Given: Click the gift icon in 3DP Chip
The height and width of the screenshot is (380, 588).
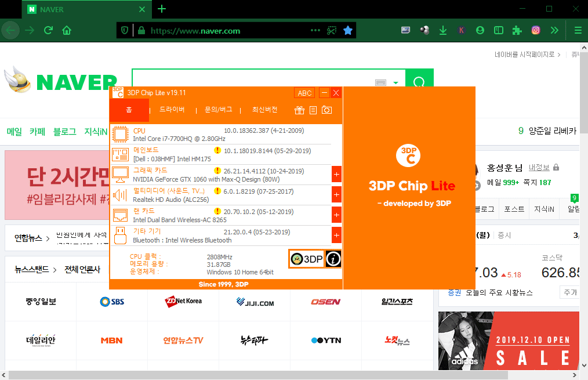Looking at the screenshot, I should [x=299, y=110].
